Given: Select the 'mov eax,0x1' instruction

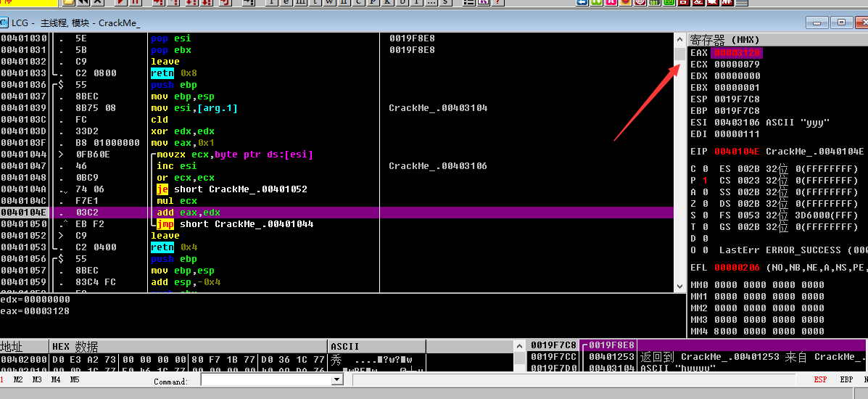Looking at the screenshot, I should point(183,142).
